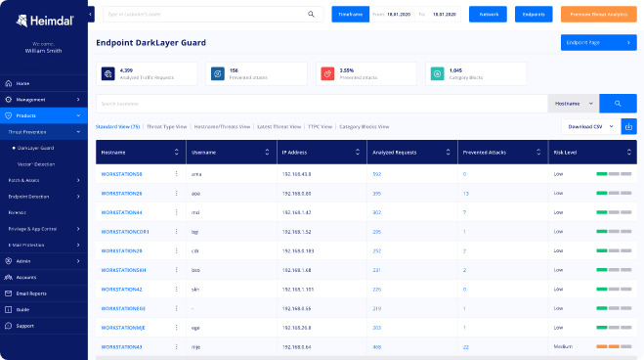644x360 pixels.
Task: Open the Guide sidebar item
Action: coord(44,309)
